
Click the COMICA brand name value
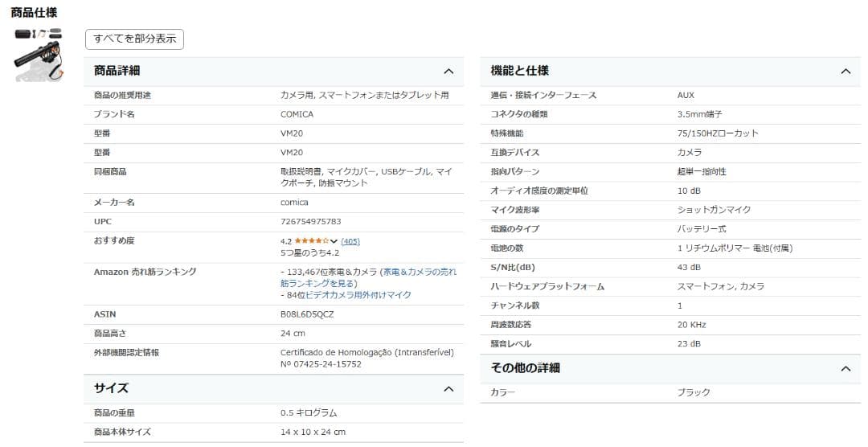tap(297, 114)
